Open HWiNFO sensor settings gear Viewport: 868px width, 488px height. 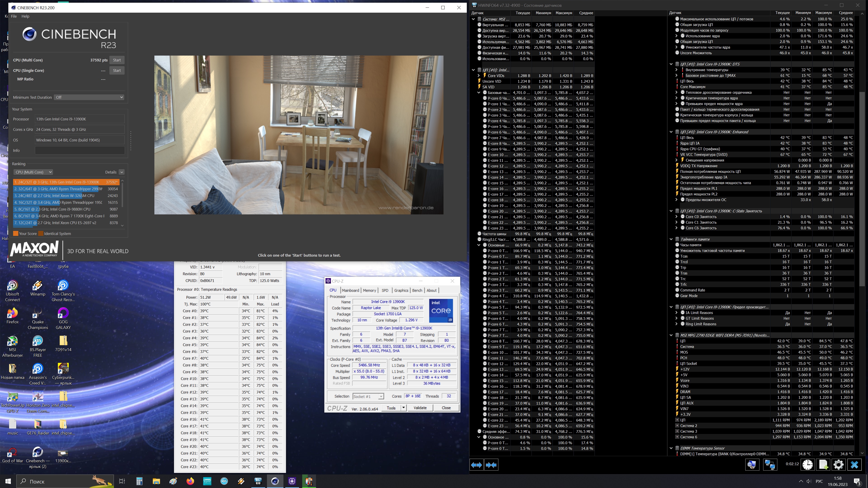click(838, 465)
